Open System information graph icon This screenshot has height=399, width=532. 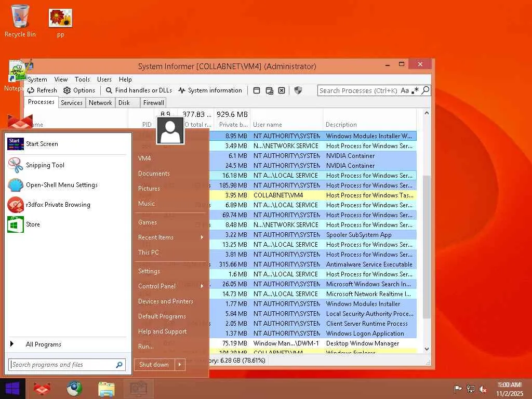182,90
